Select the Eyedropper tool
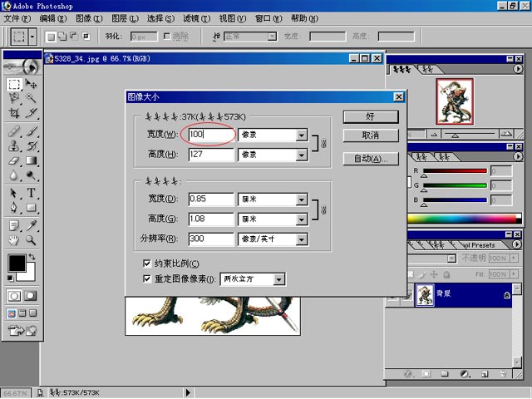The height and width of the screenshot is (399, 532). click(x=32, y=225)
